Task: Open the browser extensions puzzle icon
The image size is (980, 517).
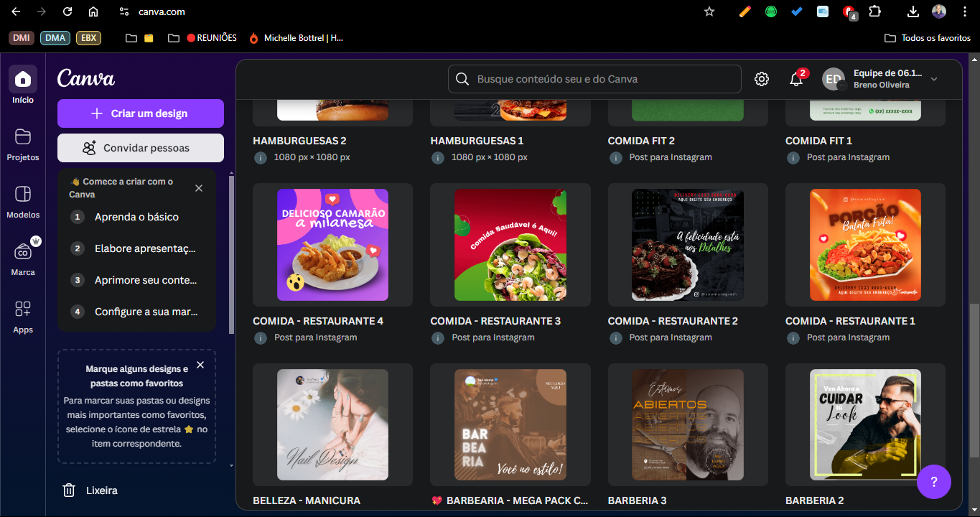Action: 874,11
